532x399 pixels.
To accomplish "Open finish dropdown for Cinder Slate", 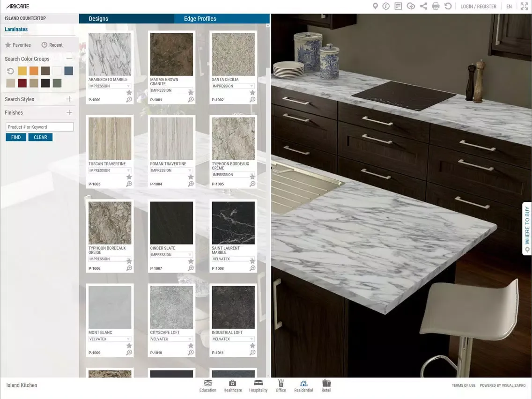I will pyautogui.click(x=171, y=255).
